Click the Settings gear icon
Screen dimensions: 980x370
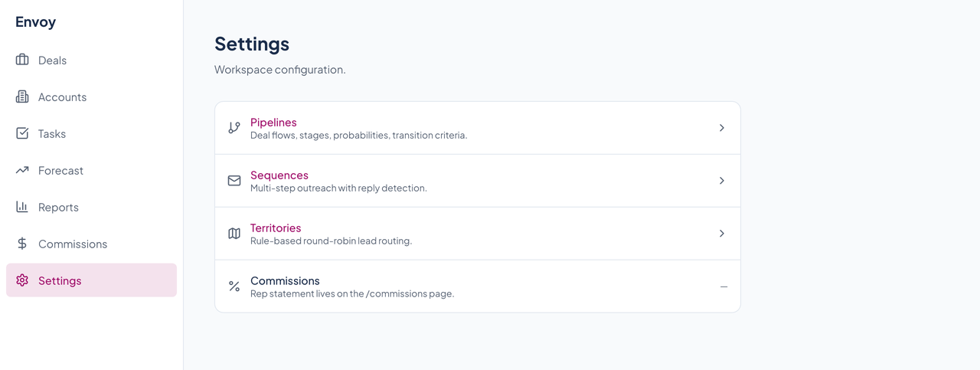pyautogui.click(x=22, y=280)
